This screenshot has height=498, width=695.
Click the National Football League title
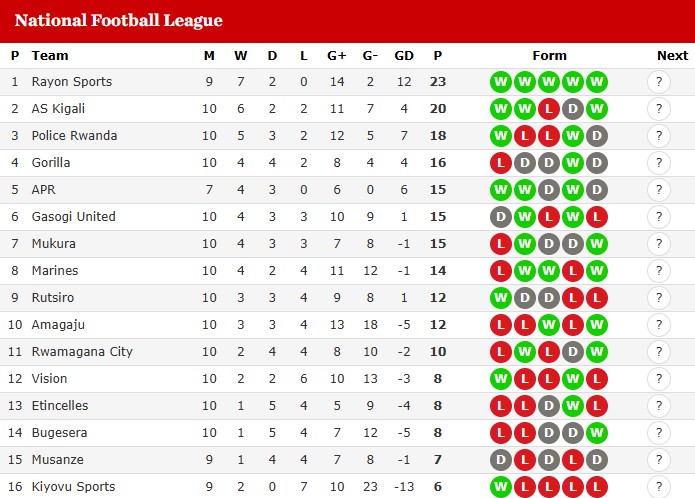coord(119,20)
